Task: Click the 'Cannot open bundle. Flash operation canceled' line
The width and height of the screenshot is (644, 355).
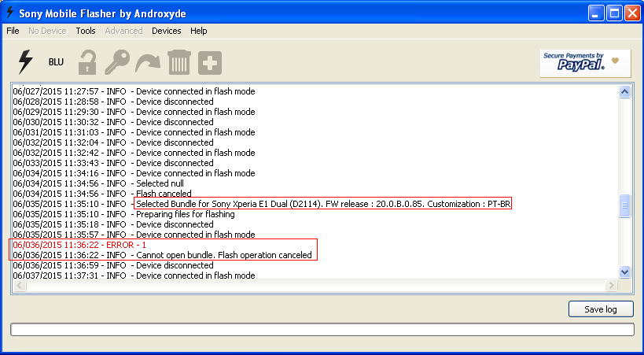Action: pos(162,255)
